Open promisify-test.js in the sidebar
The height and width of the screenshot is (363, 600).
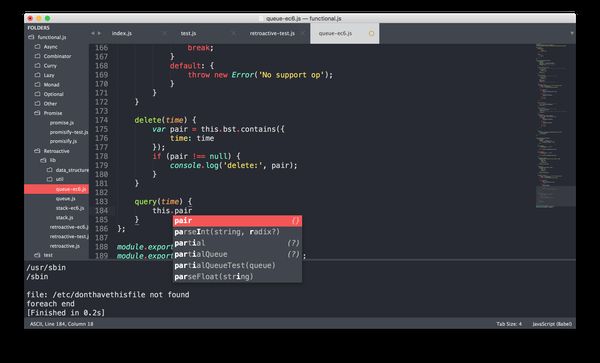click(x=69, y=132)
